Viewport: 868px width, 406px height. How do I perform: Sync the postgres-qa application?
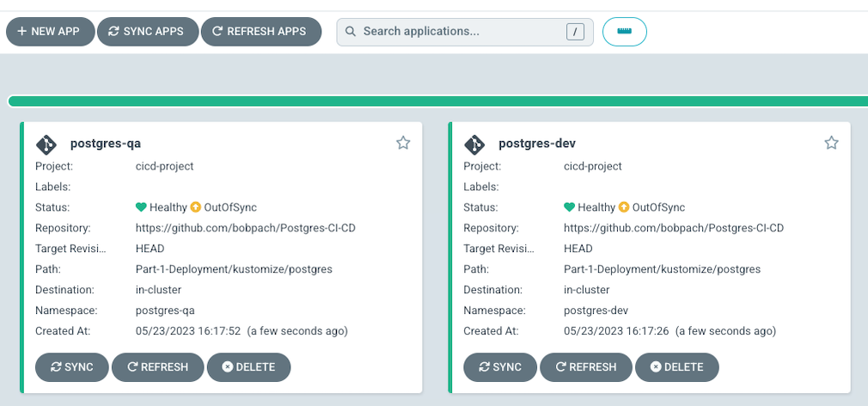(x=72, y=366)
